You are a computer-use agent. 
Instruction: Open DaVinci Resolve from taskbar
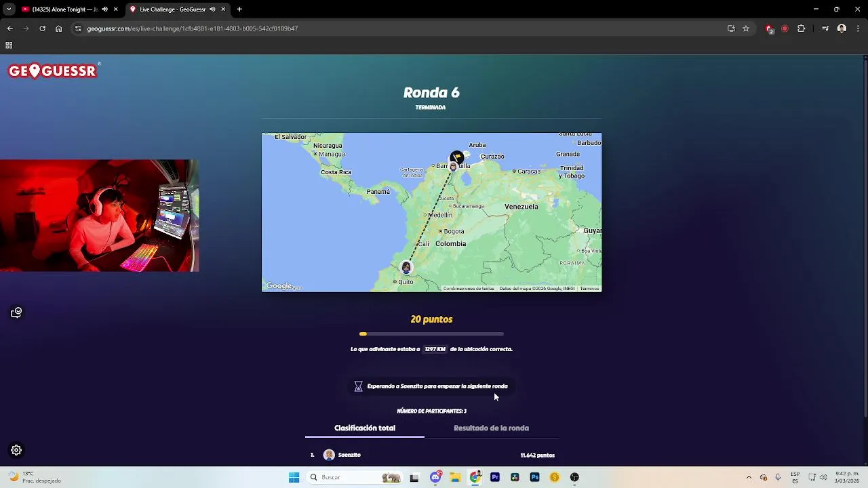click(515, 477)
